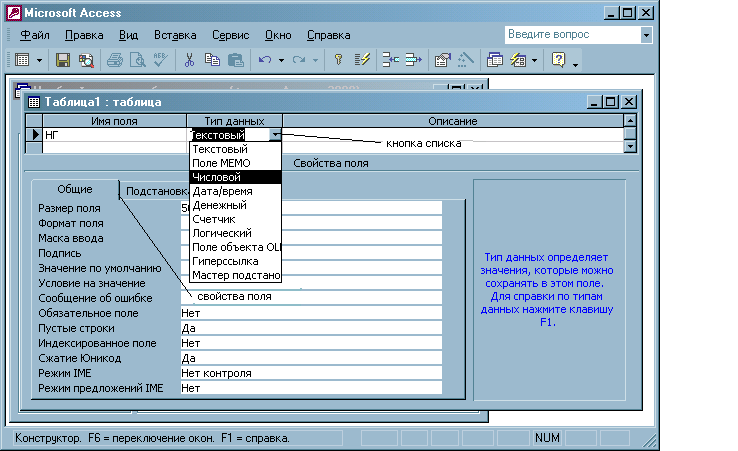Click the Save diskette icon

pos(63,60)
